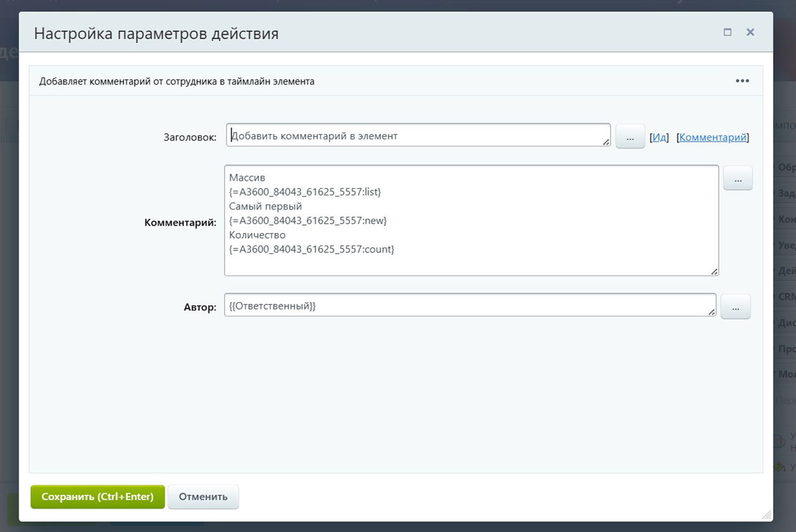Click the Автор: field label
Image resolution: width=796 pixels, height=532 pixels.
(x=200, y=307)
